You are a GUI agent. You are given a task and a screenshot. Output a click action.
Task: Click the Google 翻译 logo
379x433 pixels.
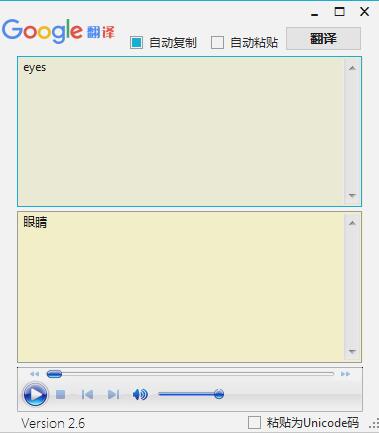[x=59, y=31]
